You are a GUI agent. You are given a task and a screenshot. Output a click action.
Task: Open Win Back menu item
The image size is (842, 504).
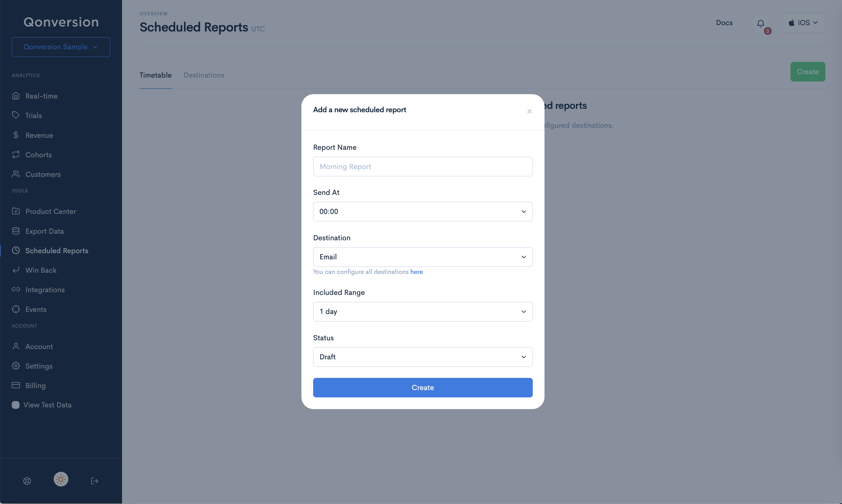coord(41,270)
